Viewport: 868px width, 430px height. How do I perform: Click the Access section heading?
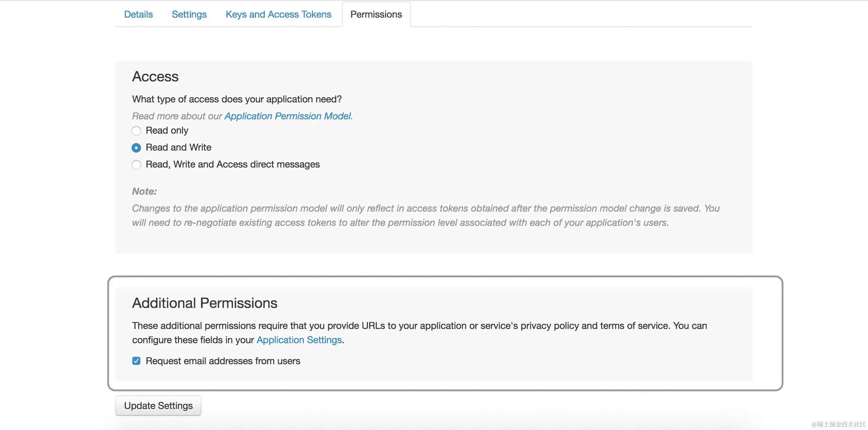pos(155,77)
